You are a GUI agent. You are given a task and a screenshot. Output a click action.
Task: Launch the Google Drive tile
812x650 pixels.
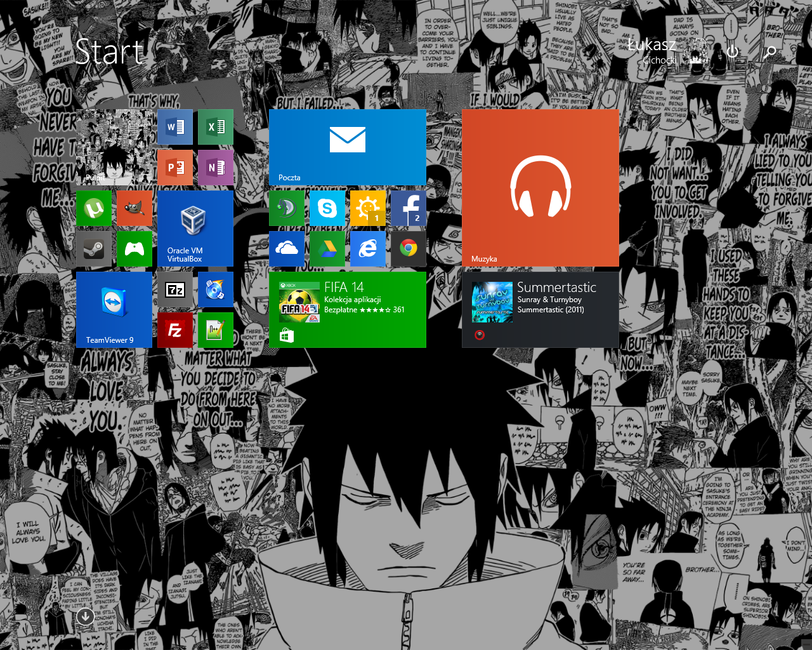327,249
